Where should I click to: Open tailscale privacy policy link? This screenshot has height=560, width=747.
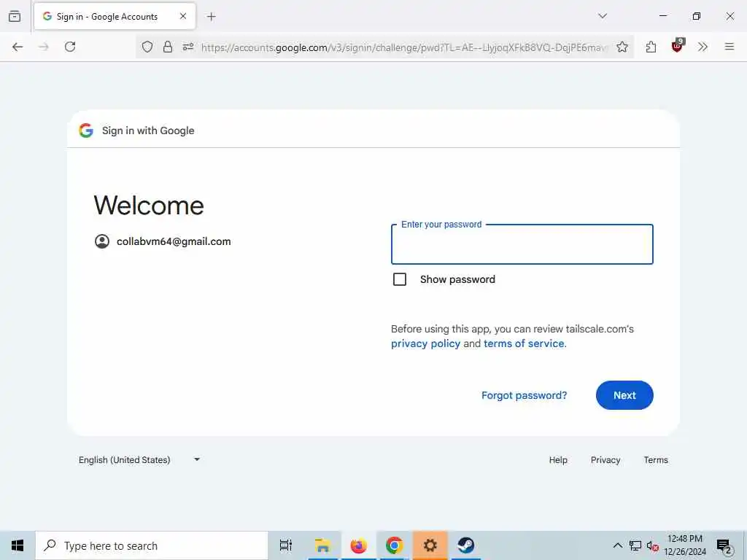click(x=425, y=343)
